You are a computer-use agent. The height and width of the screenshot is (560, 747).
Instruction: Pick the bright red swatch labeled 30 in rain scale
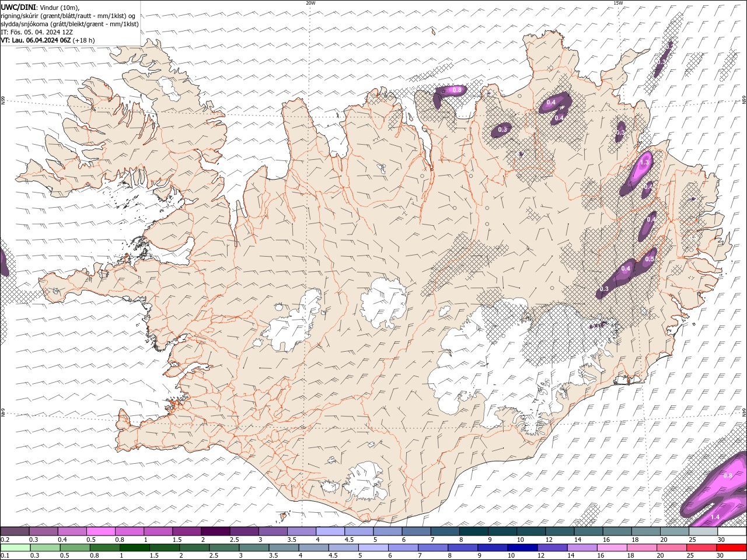click(x=731, y=548)
